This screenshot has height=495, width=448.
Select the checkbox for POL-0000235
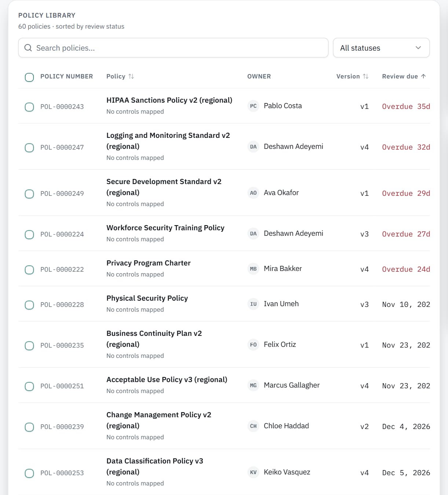(x=29, y=345)
